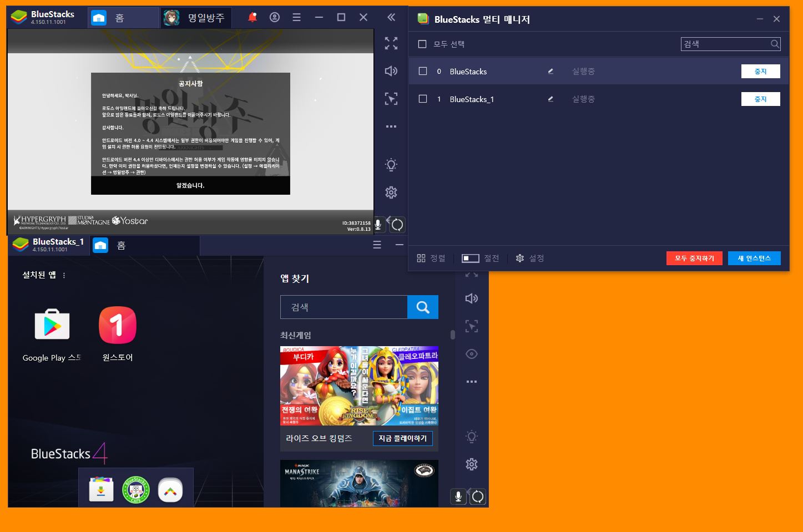Confirm the notice with 알겠습니다 button
This screenshot has height=532, width=803.
[190, 185]
